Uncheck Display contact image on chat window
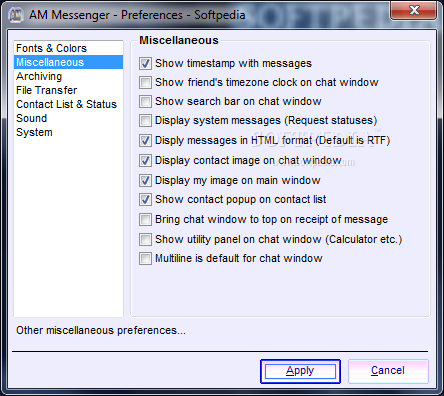Viewport: 444px width, 396px height. (145, 160)
